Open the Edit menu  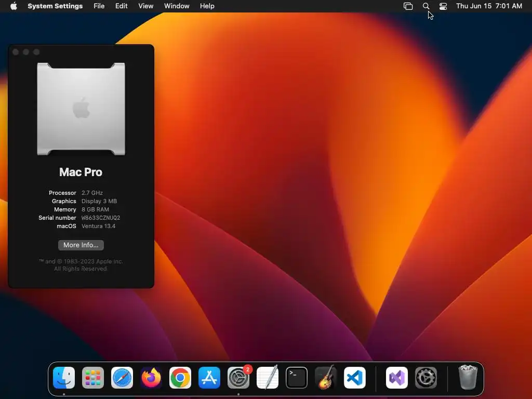click(121, 6)
